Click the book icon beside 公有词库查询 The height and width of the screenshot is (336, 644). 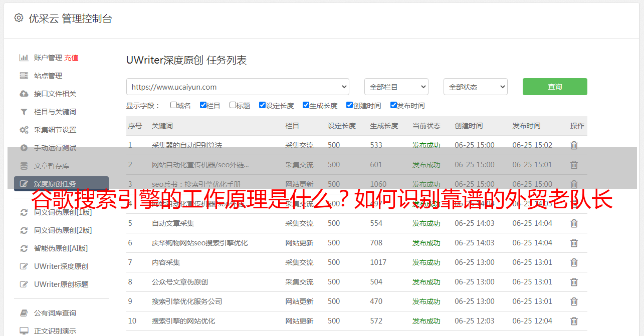pos(24,313)
